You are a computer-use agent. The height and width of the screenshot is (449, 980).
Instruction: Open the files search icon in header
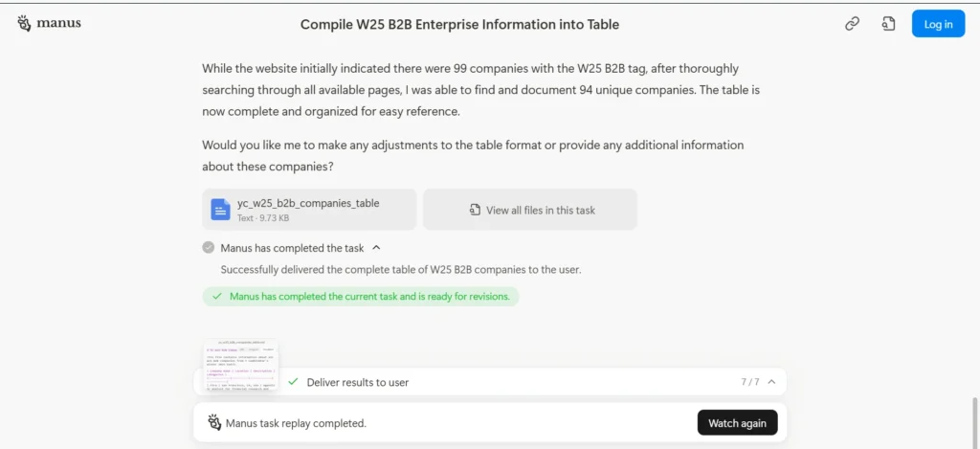tap(888, 24)
